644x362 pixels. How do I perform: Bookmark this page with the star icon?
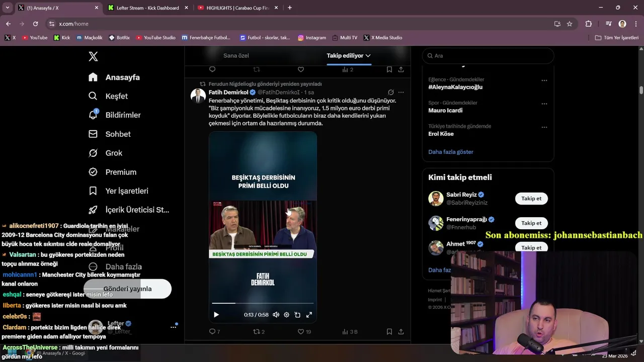click(570, 24)
